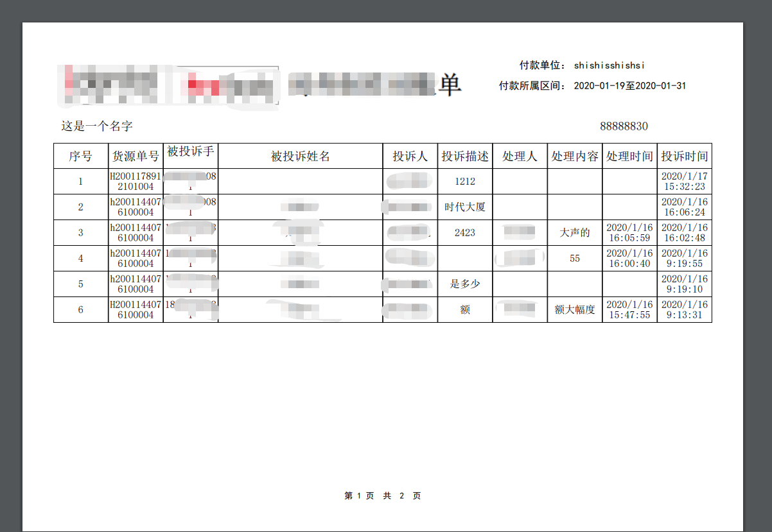Click the 货源单号 cell in row 5
Viewport: 772px width, 532px height.
[136, 284]
